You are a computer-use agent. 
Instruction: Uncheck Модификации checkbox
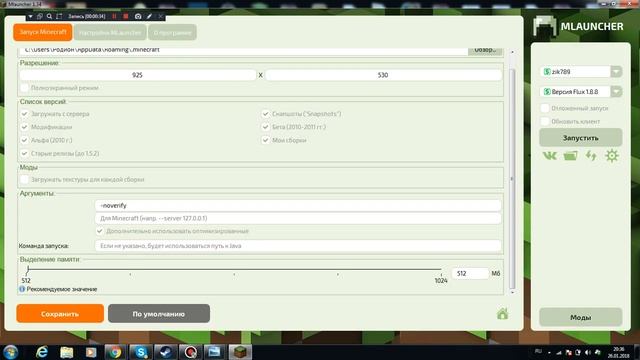click(x=24, y=127)
